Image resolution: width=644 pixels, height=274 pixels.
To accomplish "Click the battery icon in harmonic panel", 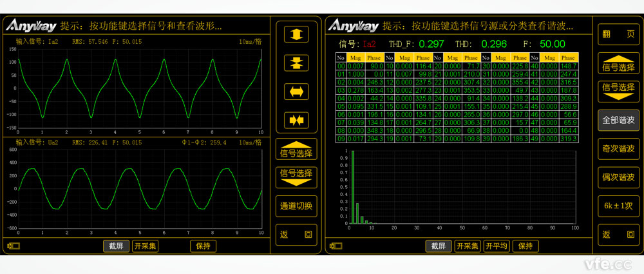I will click(x=334, y=246).
